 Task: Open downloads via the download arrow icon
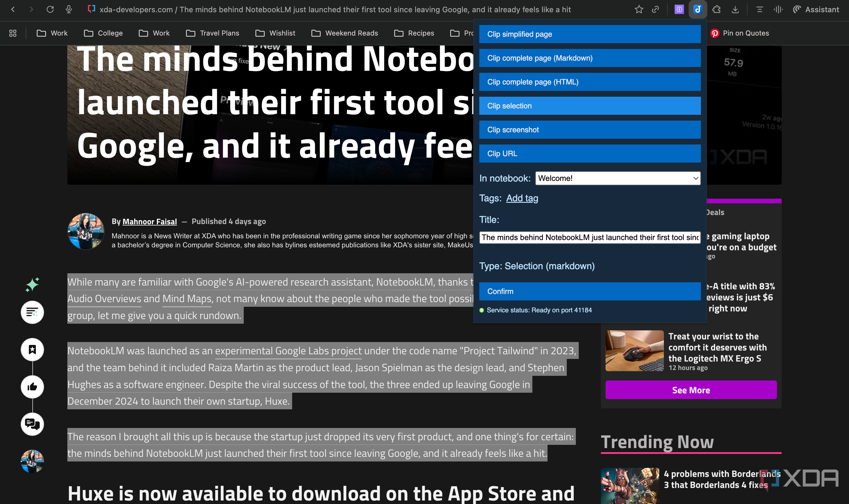click(x=735, y=10)
